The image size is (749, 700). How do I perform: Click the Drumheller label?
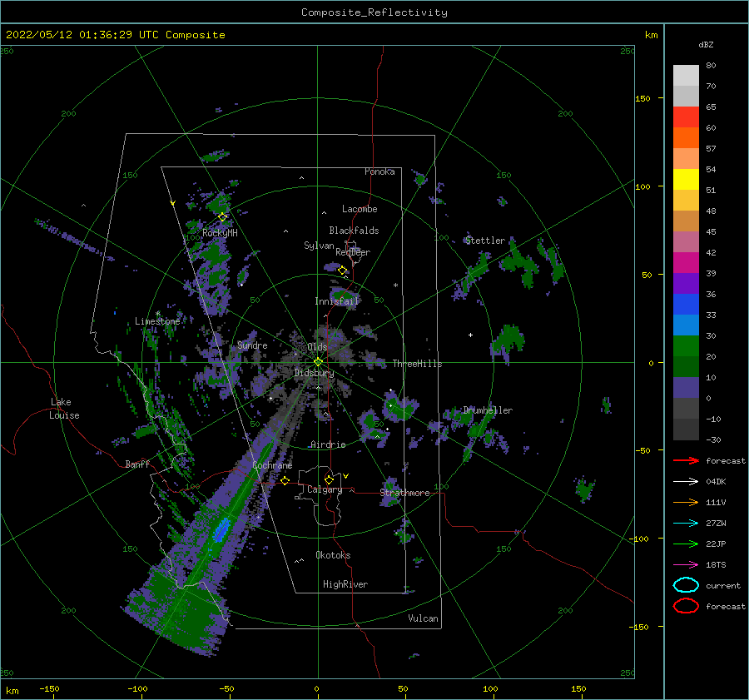coord(488,410)
